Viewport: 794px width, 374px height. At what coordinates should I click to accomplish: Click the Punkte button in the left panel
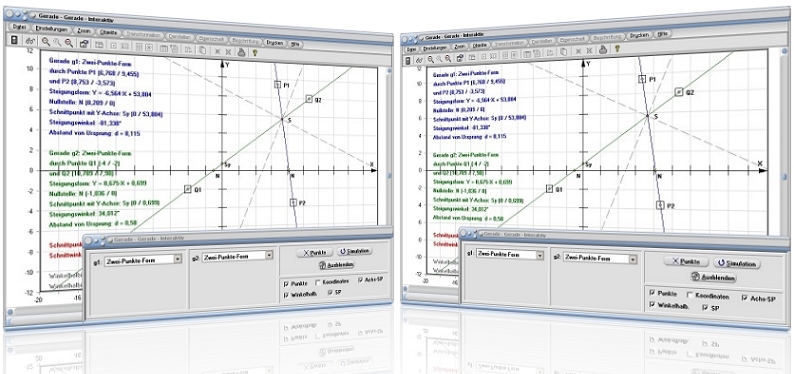(314, 252)
